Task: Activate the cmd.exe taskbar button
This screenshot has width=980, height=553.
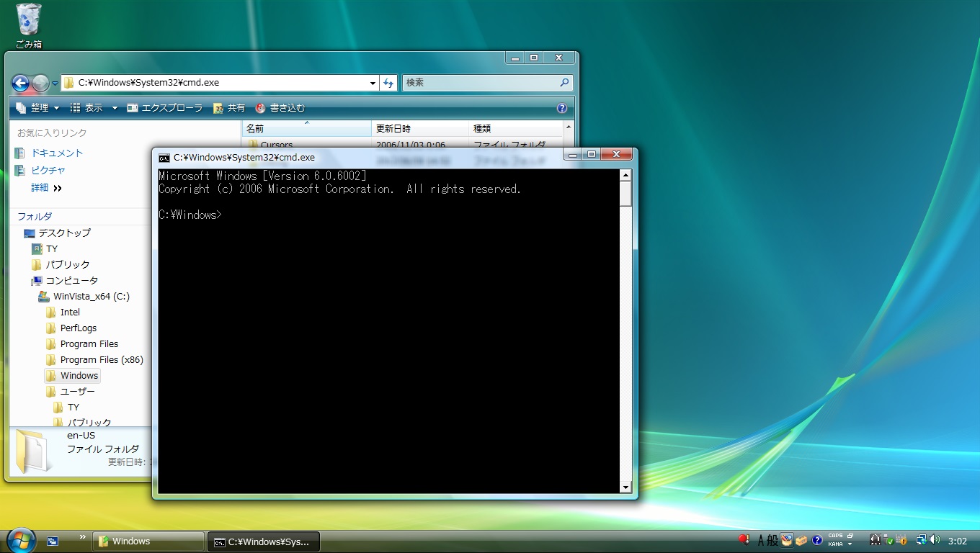Action: [264, 541]
